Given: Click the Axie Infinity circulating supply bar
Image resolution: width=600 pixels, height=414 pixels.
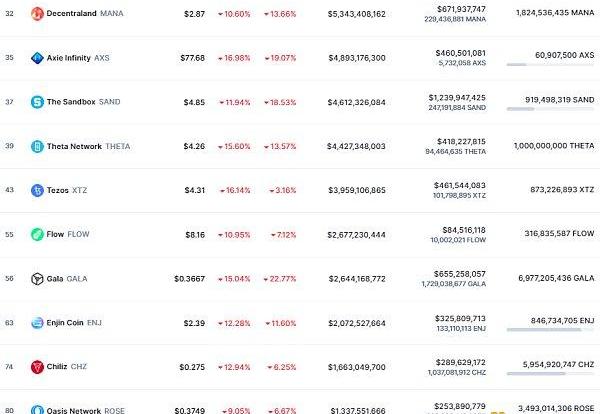Looking at the screenshot, I should (550, 65).
